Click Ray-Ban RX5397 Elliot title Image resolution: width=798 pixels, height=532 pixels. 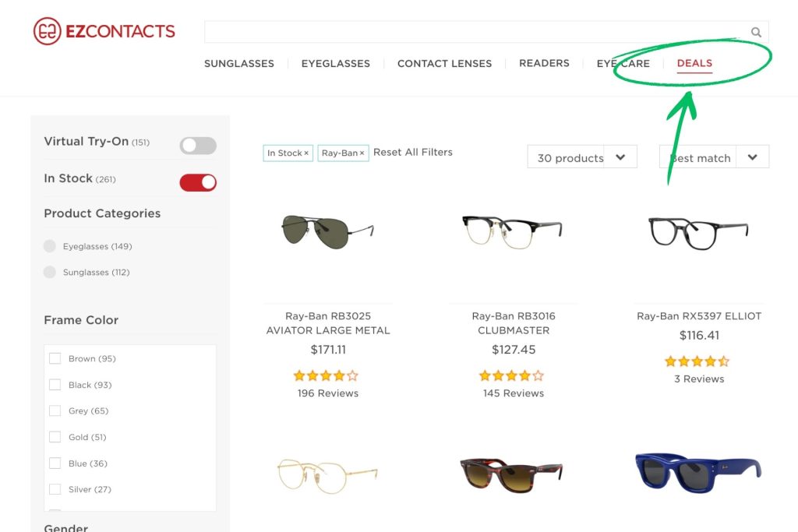pos(699,315)
